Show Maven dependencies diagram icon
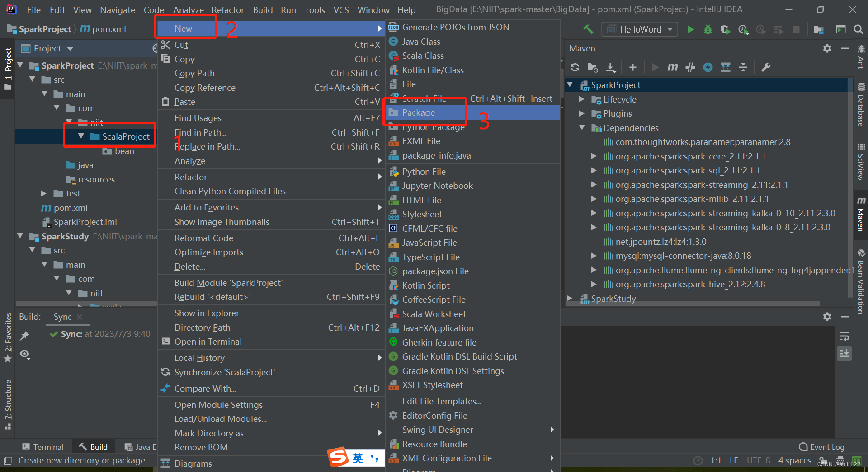 [726, 67]
